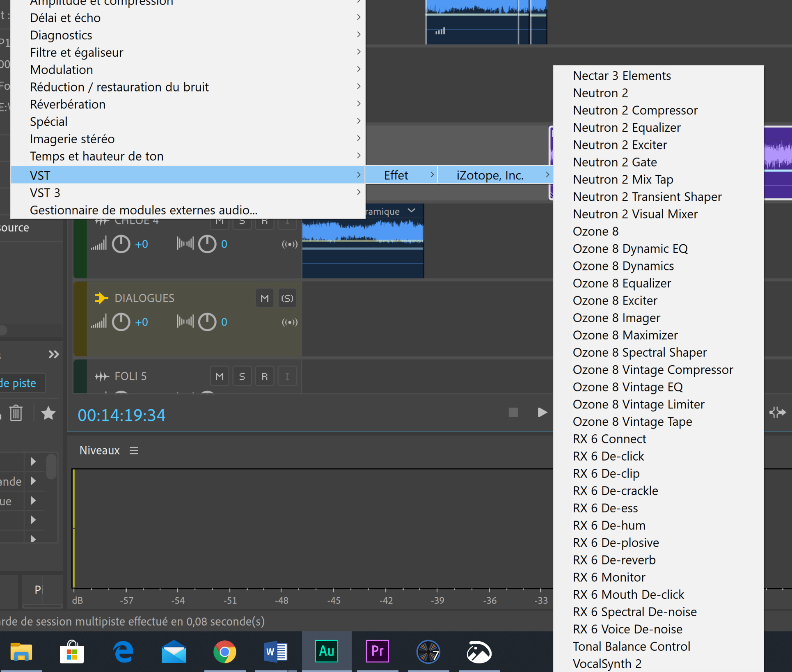Expand the Modulation submenu
Viewport: 792px width, 672px height.
pos(188,69)
